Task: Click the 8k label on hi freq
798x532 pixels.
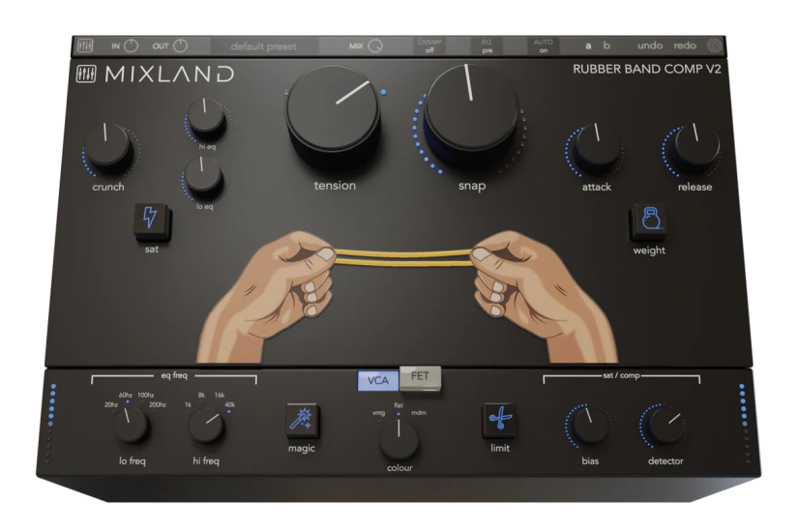Action: click(x=201, y=395)
